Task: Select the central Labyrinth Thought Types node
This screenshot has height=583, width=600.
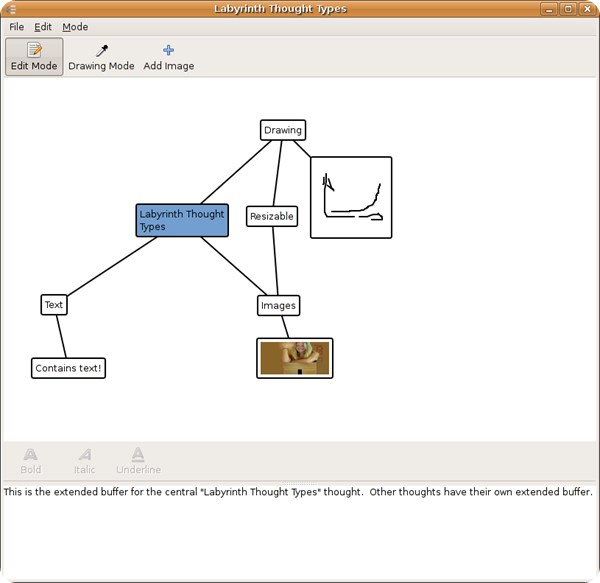Action: coord(182,220)
